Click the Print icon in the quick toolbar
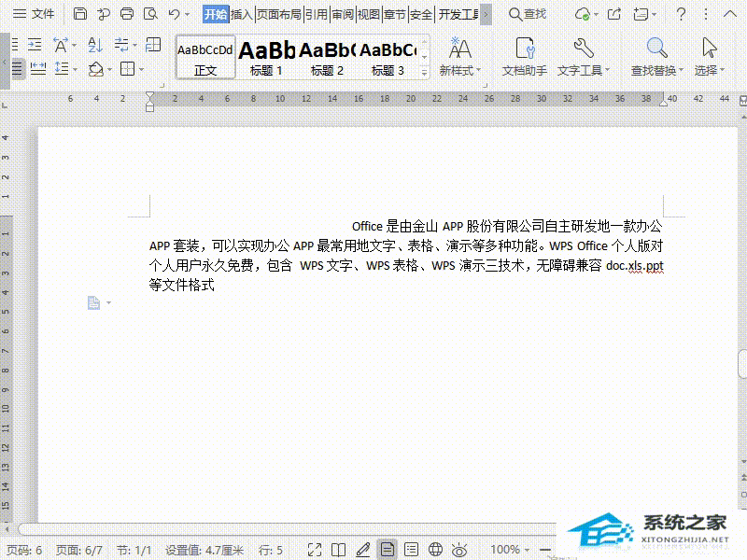This screenshot has height=560, width=747. point(127,14)
